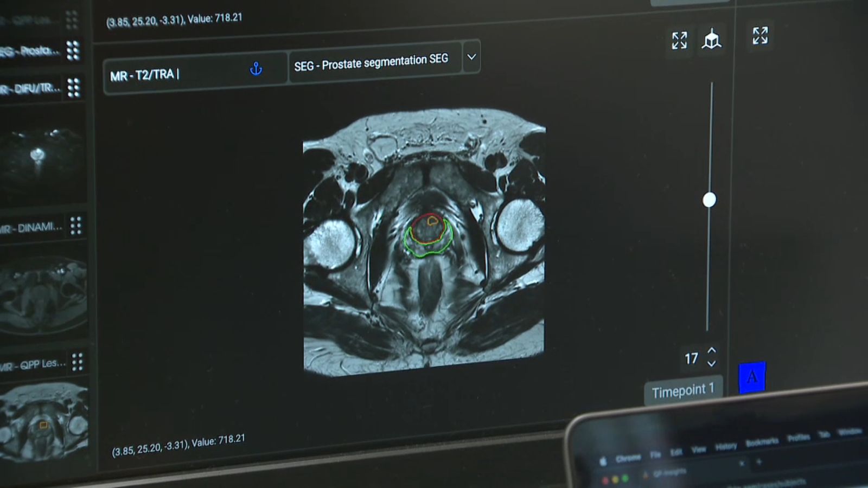Click the MR - T2/TRA series name field
Screen dimensions: 868x488
coord(174,74)
